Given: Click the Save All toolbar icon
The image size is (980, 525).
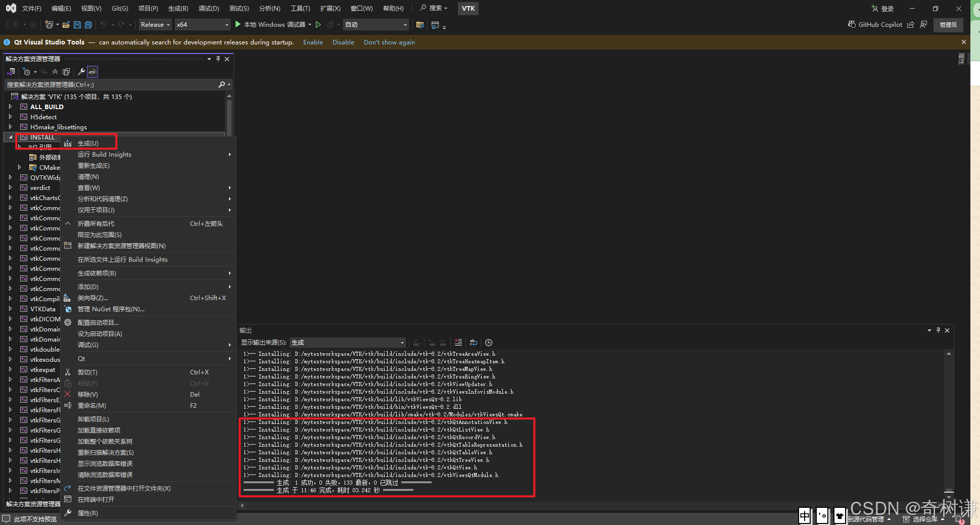Looking at the screenshot, I should click(88, 24).
